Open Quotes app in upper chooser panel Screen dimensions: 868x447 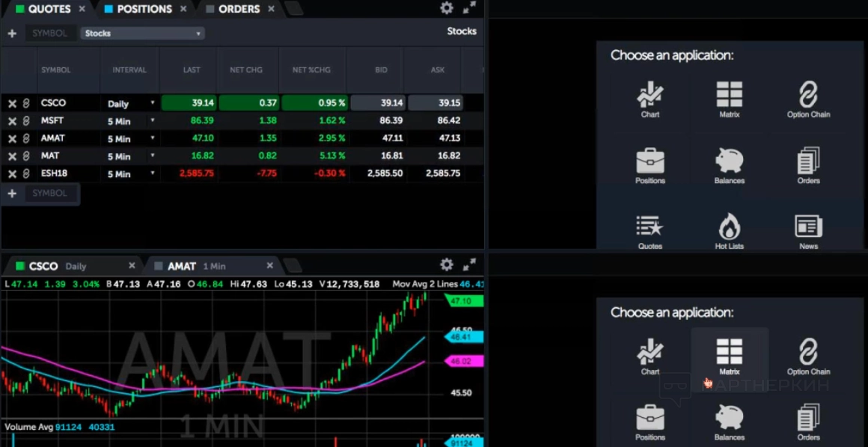click(650, 232)
